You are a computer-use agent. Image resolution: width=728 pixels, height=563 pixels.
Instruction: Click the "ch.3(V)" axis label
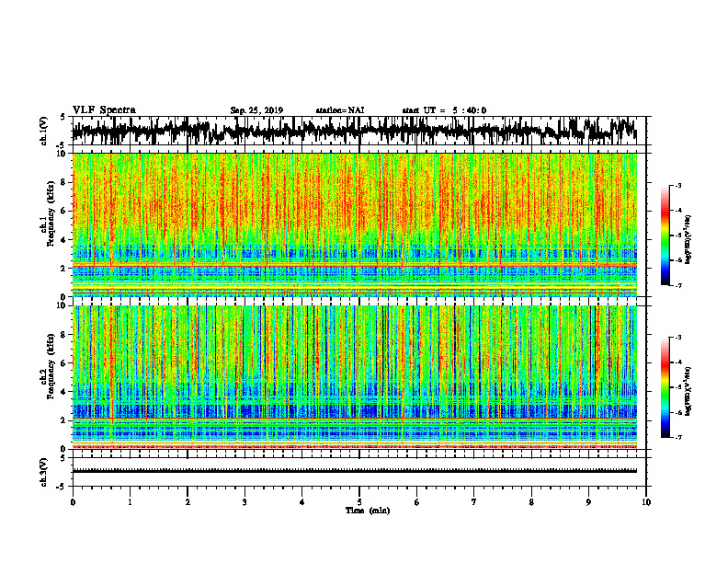click(44, 473)
